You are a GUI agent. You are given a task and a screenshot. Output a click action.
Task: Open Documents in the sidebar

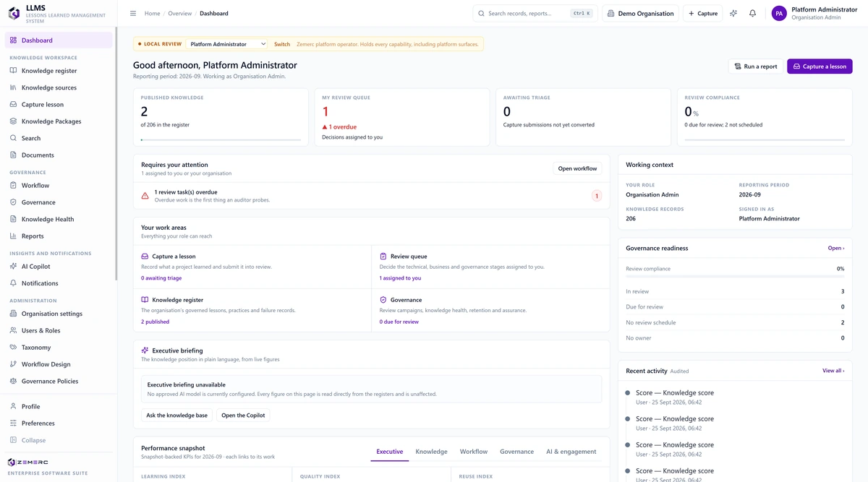coord(58,155)
